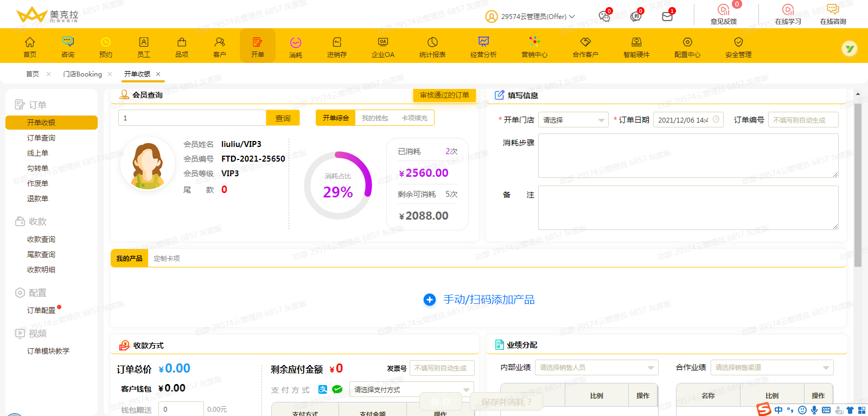Select the 我的钱包 tab
This screenshot has width=868, height=416.
pyautogui.click(x=375, y=118)
